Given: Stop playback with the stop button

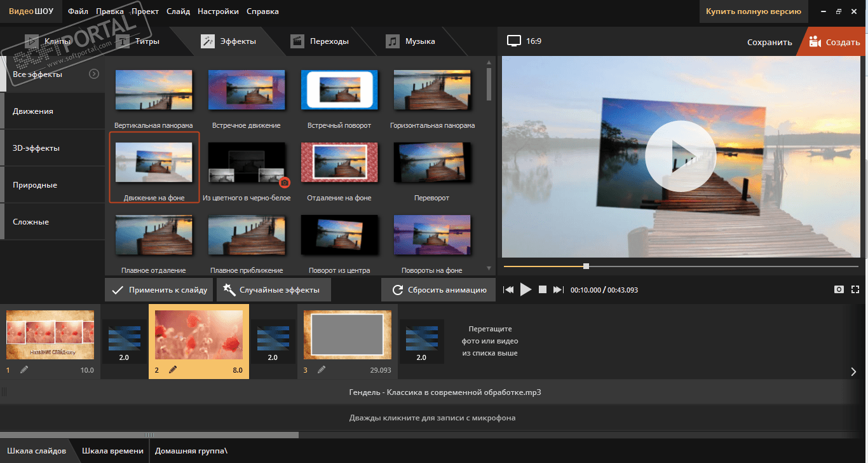Looking at the screenshot, I should click(x=543, y=290).
